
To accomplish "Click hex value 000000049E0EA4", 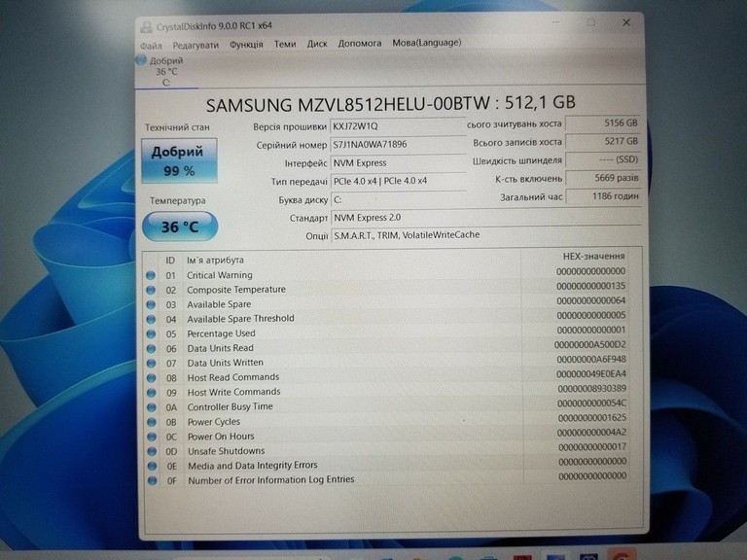I will pos(591,374).
